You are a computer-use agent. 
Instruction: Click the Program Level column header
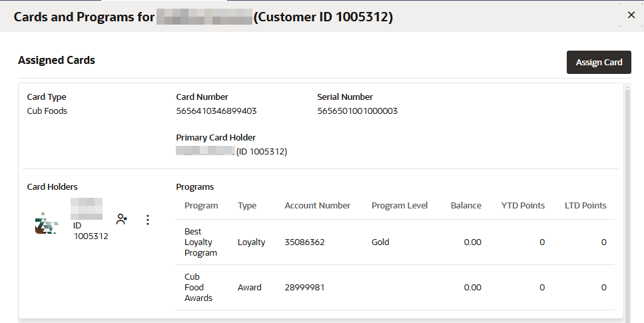[400, 206]
